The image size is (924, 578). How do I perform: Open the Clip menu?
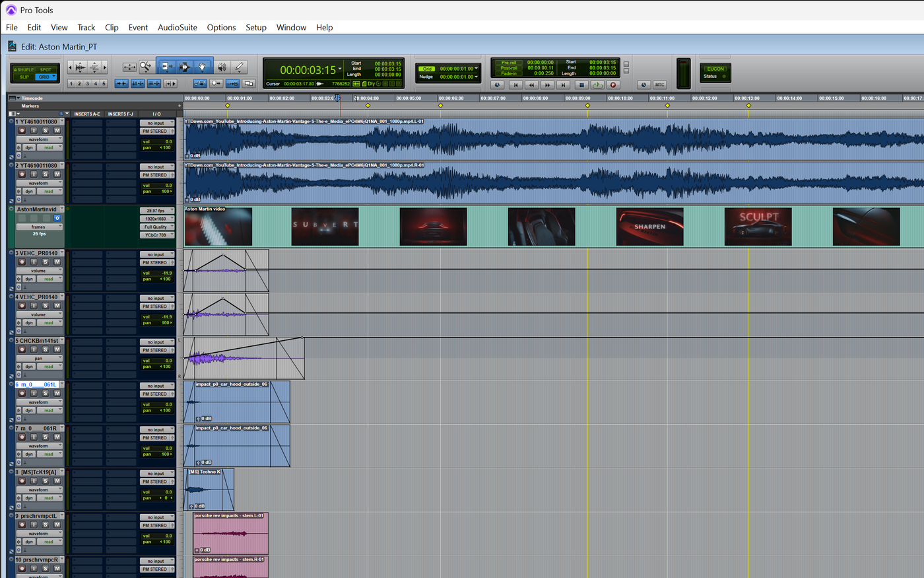tap(112, 27)
